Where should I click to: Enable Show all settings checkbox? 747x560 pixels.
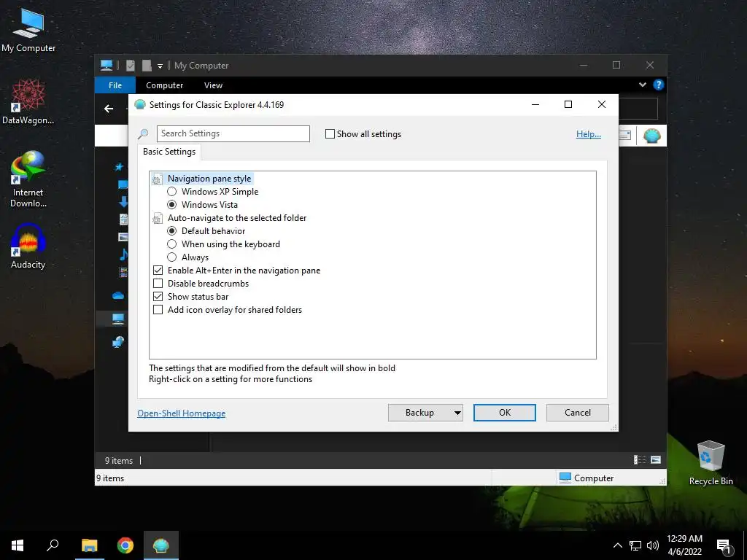[330, 134]
